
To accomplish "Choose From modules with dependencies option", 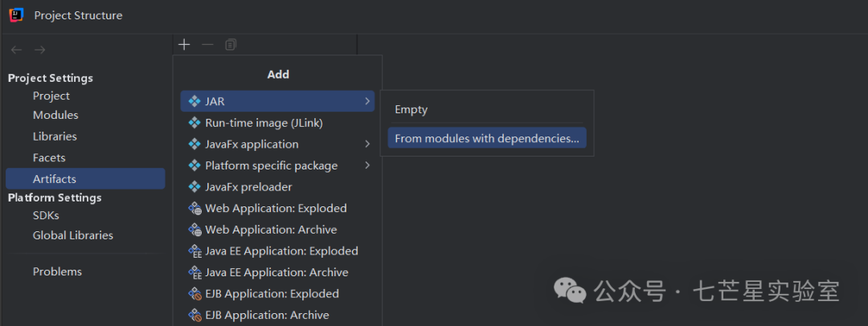I will 487,138.
